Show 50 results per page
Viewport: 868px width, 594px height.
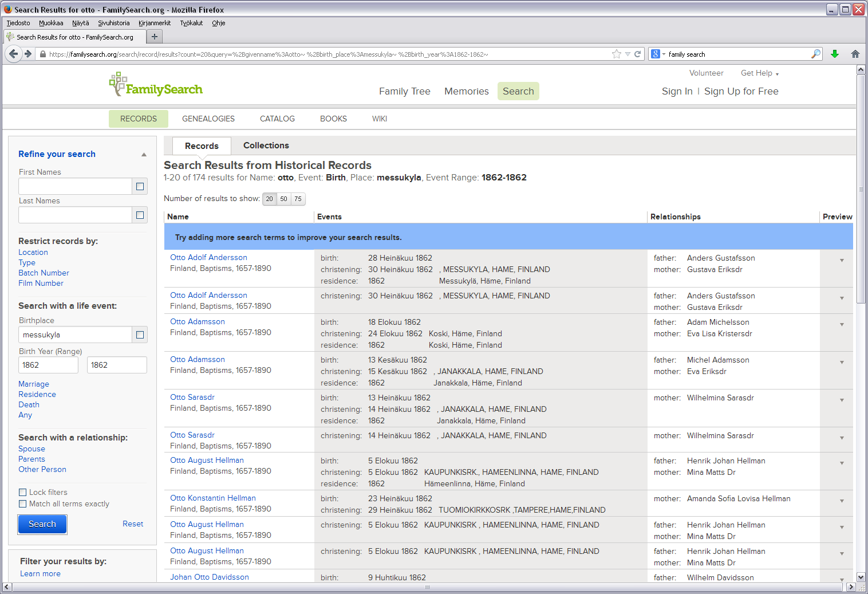[284, 199]
